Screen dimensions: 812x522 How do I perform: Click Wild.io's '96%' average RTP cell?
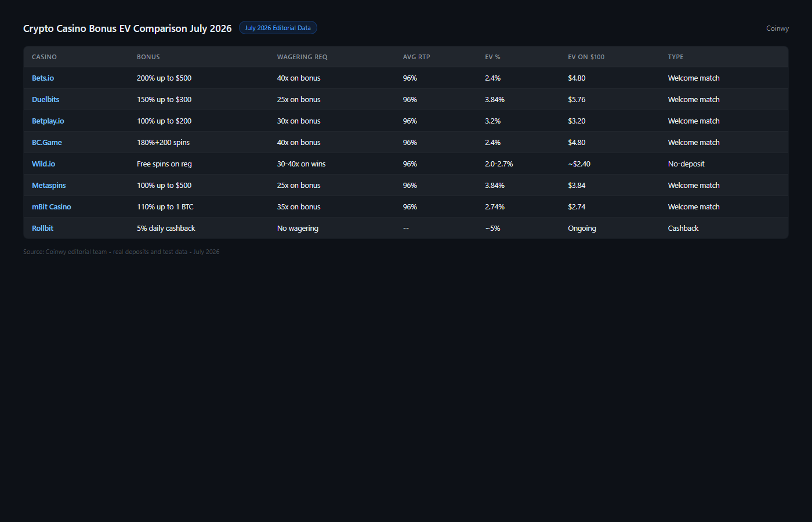click(x=410, y=164)
